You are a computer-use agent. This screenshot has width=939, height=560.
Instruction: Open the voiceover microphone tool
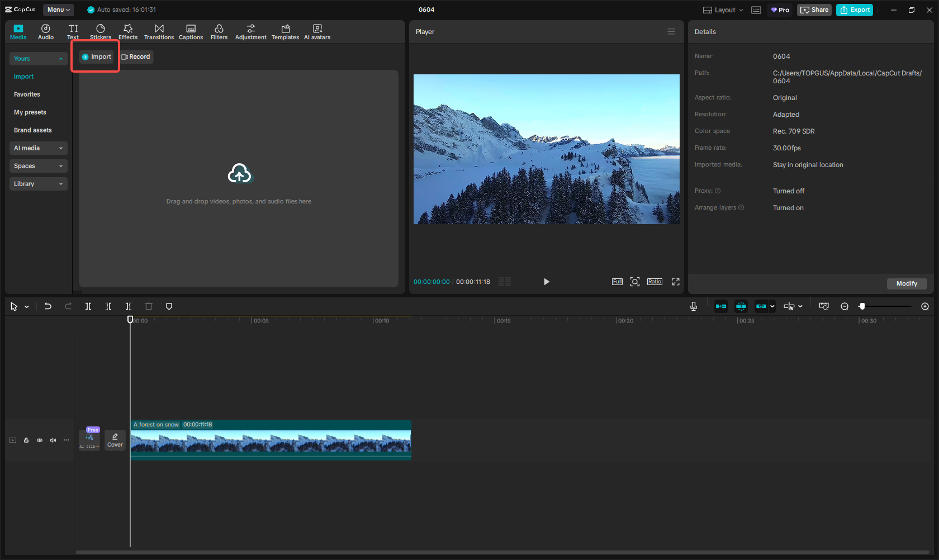pyautogui.click(x=693, y=306)
